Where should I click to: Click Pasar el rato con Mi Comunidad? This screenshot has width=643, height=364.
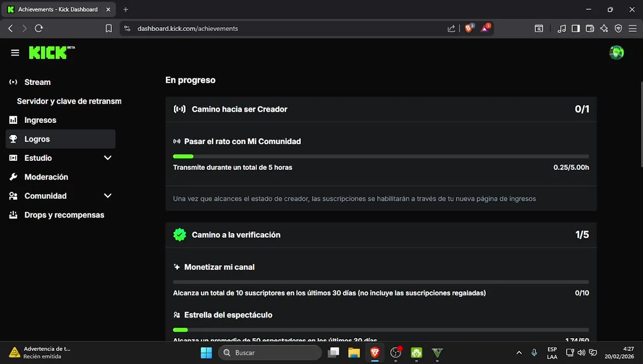[x=243, y=142]
